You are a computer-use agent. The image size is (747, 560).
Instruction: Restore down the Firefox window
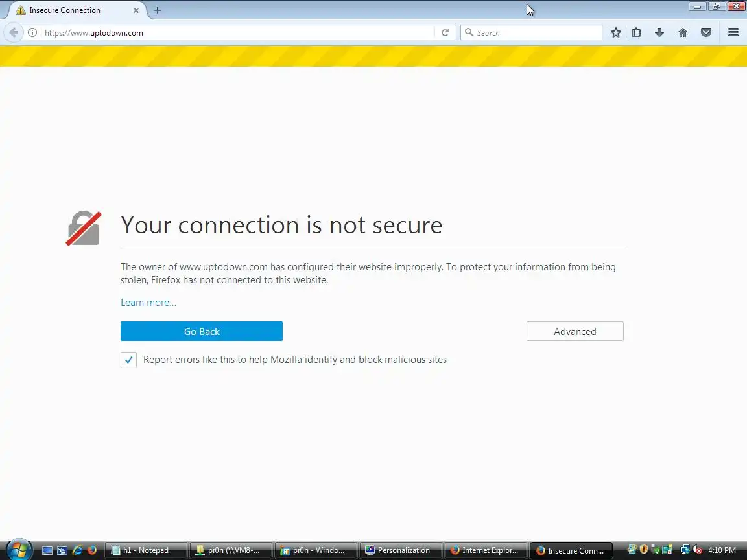716,6
